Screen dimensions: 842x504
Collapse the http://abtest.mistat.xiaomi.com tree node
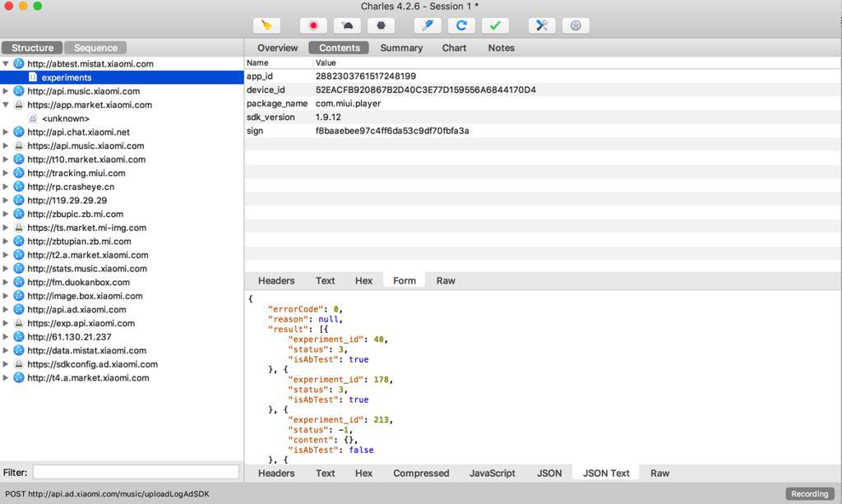tap(6, 63)
